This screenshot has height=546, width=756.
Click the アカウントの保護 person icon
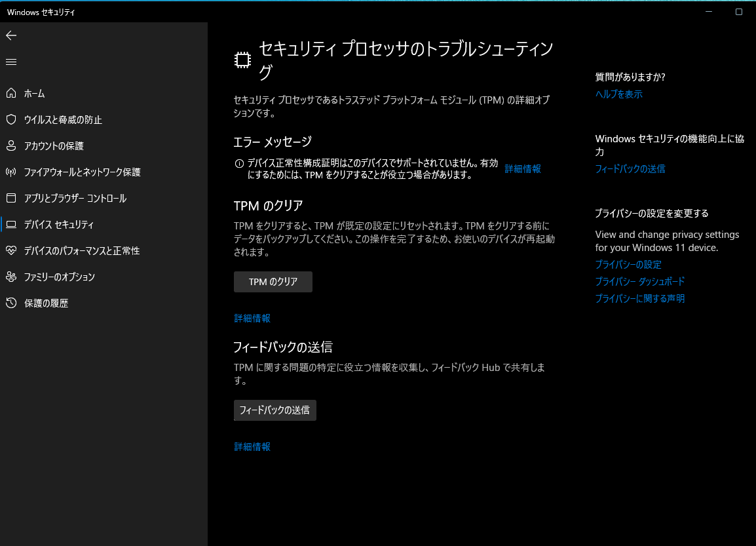tap(10, 146)
